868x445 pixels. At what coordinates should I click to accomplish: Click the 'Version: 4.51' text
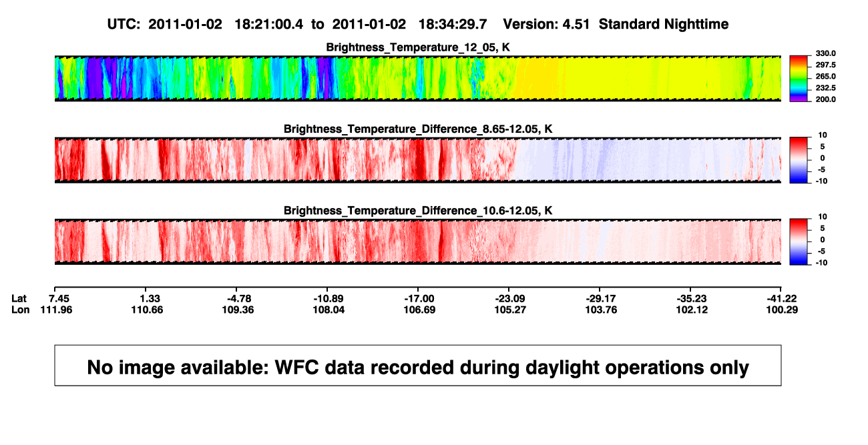548,24
